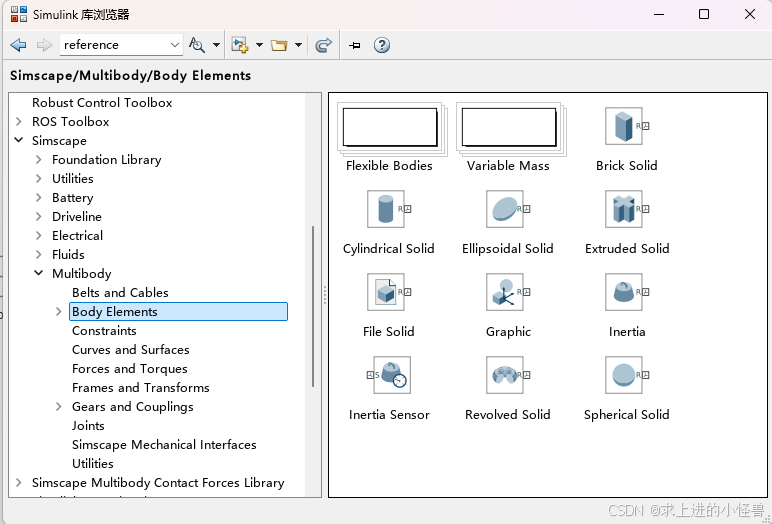Select the Driveline tree label
Viewport: 772px width, 524px height.
pos(77,216)
